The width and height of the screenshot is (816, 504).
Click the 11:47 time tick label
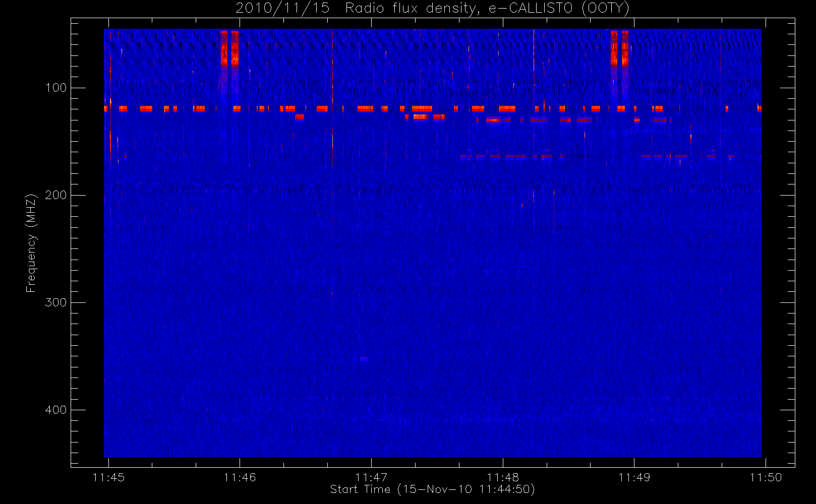tap(371, 477)
